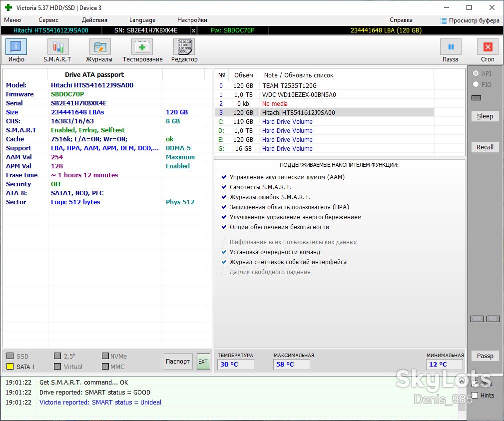Click the Пауза pause icon
504x421 pixels.
[451, 47]
